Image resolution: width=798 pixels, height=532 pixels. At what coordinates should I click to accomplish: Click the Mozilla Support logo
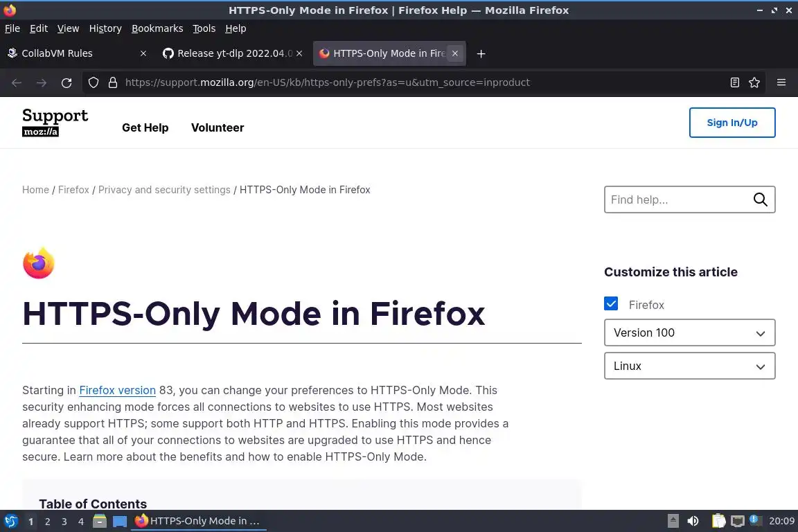55,122
